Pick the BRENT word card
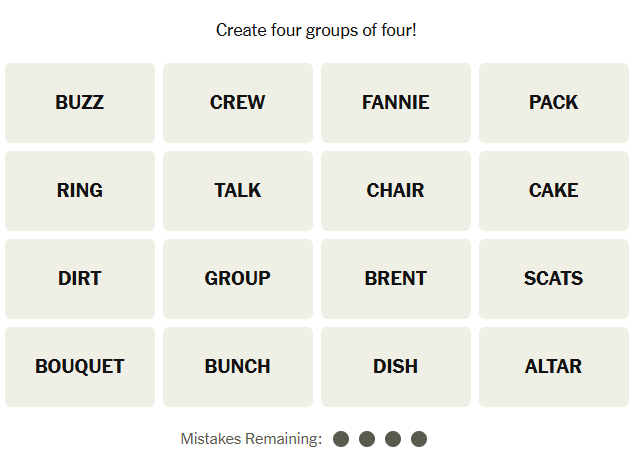This screenshot has width=633, height=450. click(396, 279)
